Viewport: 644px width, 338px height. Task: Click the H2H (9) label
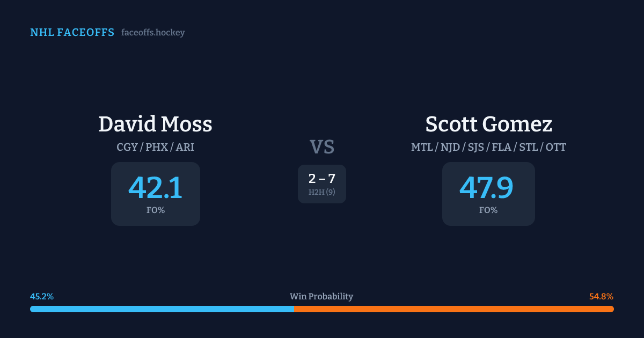tap(322, 192)
